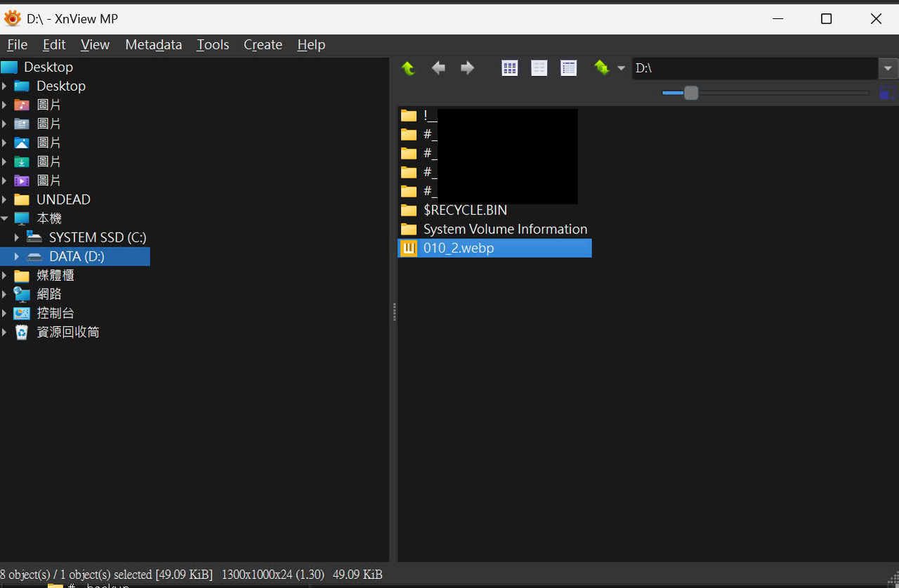
Task: Maximize the XnView MP window
Action: tap(826, 19)
